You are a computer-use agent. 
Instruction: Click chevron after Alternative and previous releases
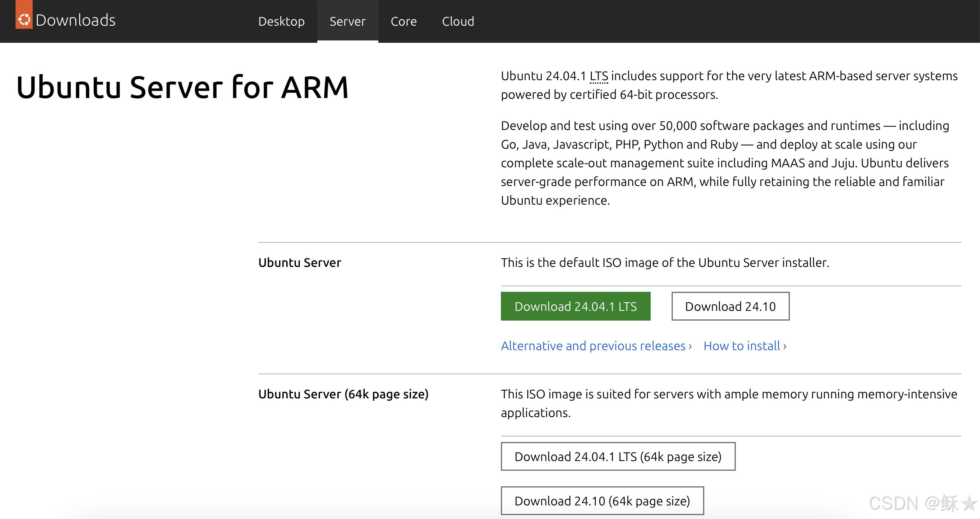tap(690, 346)
